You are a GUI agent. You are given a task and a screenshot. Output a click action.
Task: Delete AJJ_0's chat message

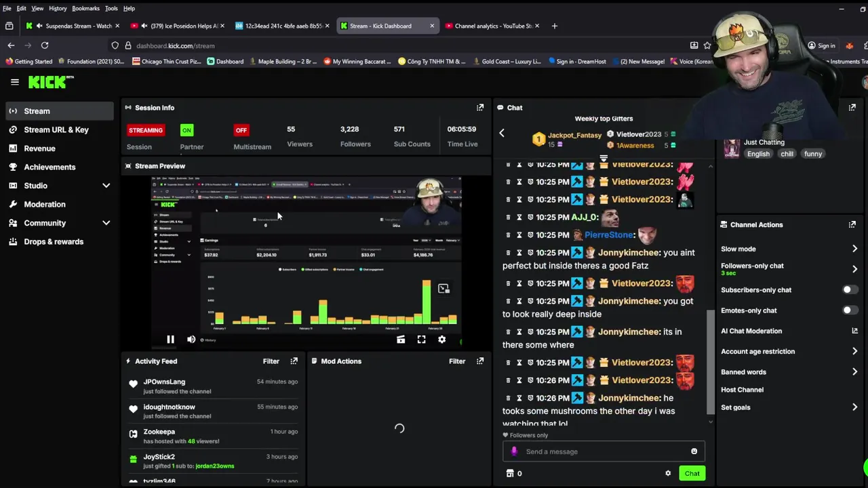(508, 218)
